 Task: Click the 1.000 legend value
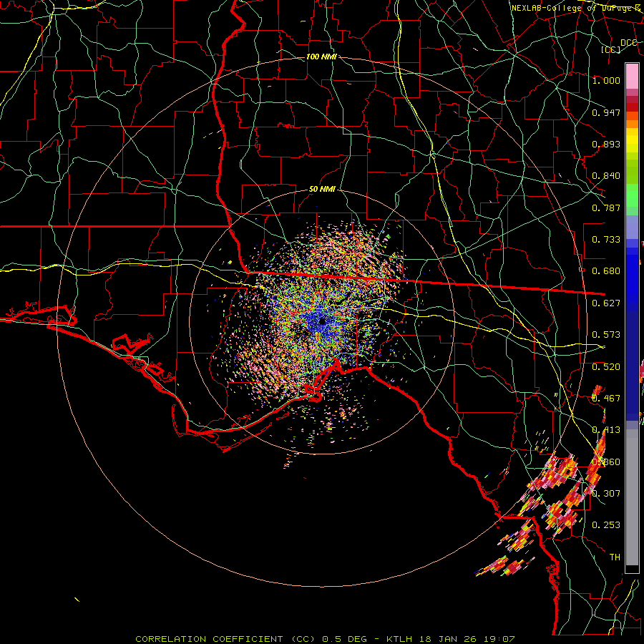click(606, 80)
